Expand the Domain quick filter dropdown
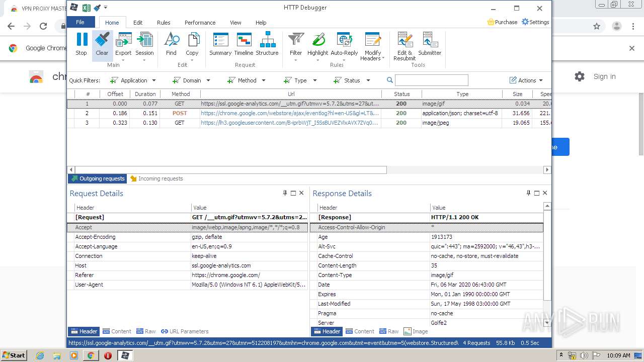 click(x=208, y=80)
